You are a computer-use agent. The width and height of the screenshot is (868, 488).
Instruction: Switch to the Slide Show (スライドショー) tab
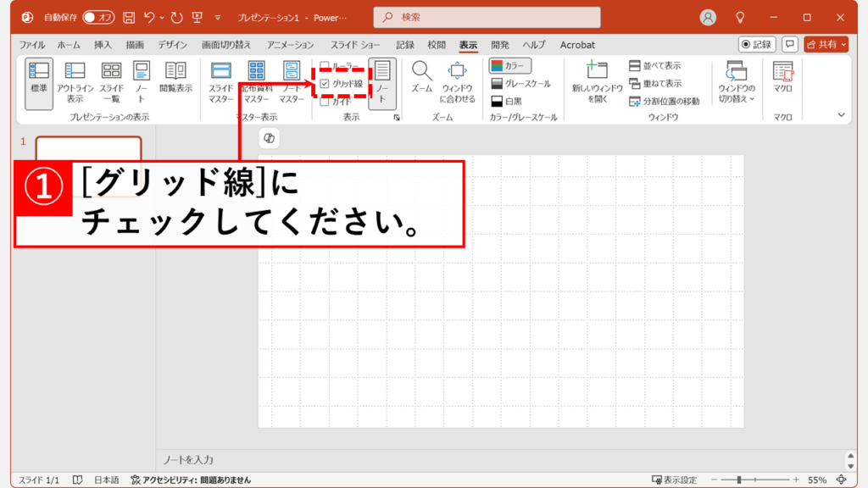[355, 45]
